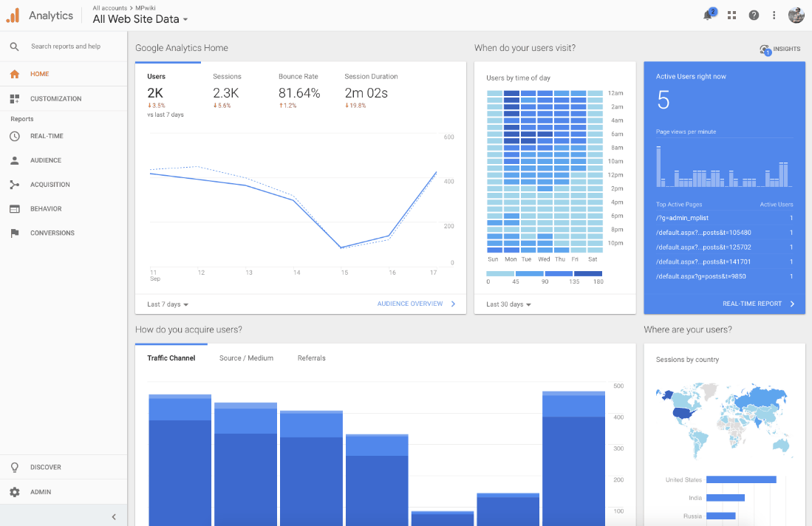812x526 pixels.
Task: Open the ACQUISITION reports section
Action: [64, 185]
